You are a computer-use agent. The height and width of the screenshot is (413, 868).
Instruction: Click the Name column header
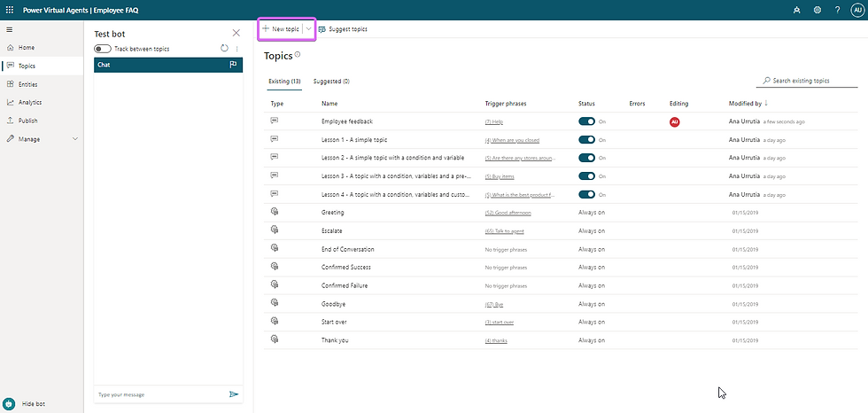[329, 104]
